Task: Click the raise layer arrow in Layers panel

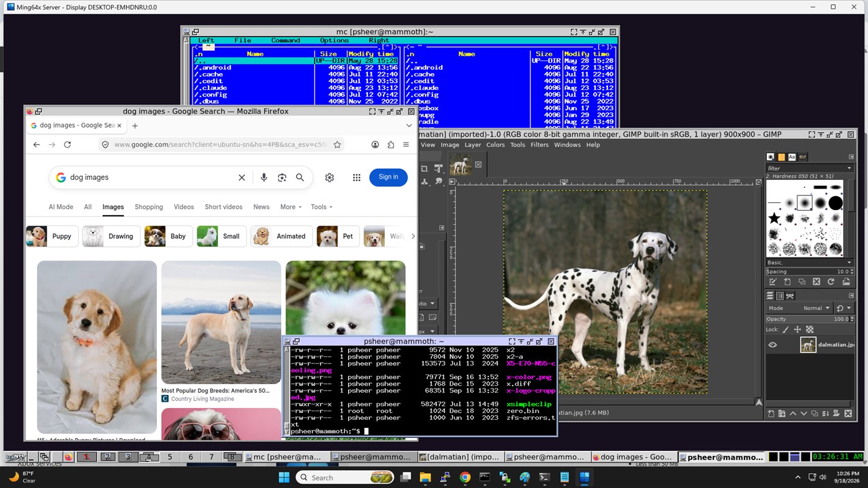Action: point(793,414)
